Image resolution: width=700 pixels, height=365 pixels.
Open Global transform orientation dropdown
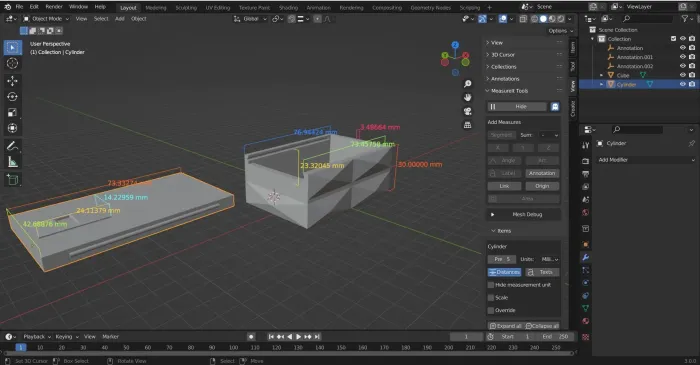250,19
